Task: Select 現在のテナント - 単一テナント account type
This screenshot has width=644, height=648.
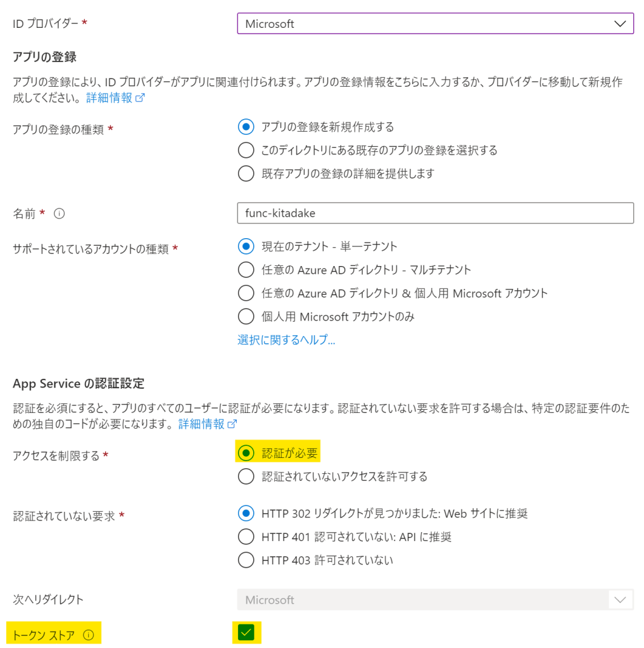Action: pos(246,246)
